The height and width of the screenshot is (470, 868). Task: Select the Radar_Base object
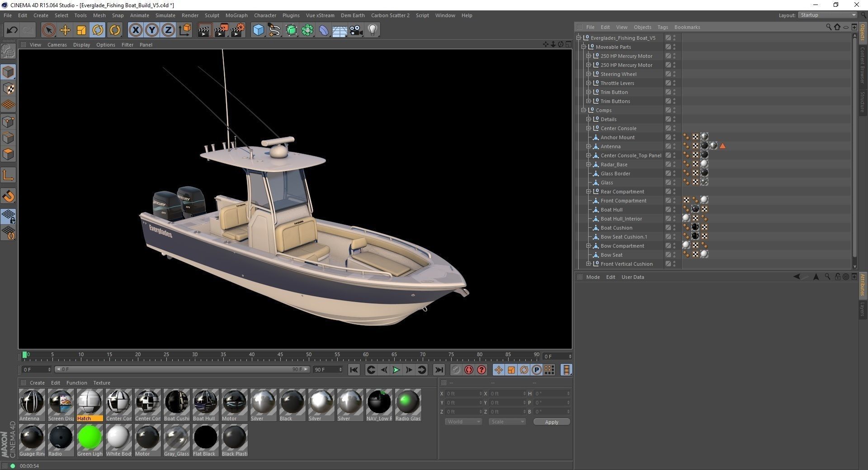point(614,164)
